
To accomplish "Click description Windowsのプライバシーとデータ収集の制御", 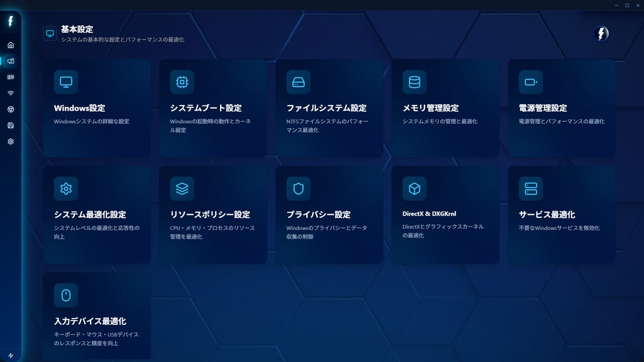I will [326, 233].
